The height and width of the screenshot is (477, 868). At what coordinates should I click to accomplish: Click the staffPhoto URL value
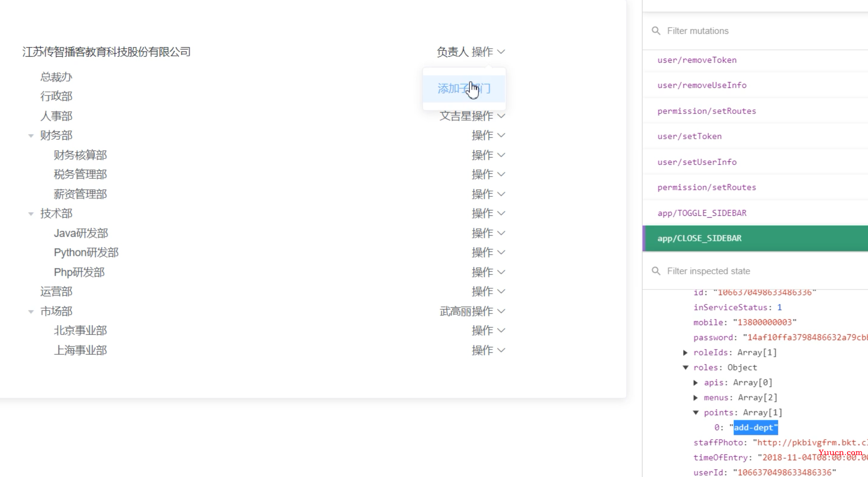pos(810,442)
